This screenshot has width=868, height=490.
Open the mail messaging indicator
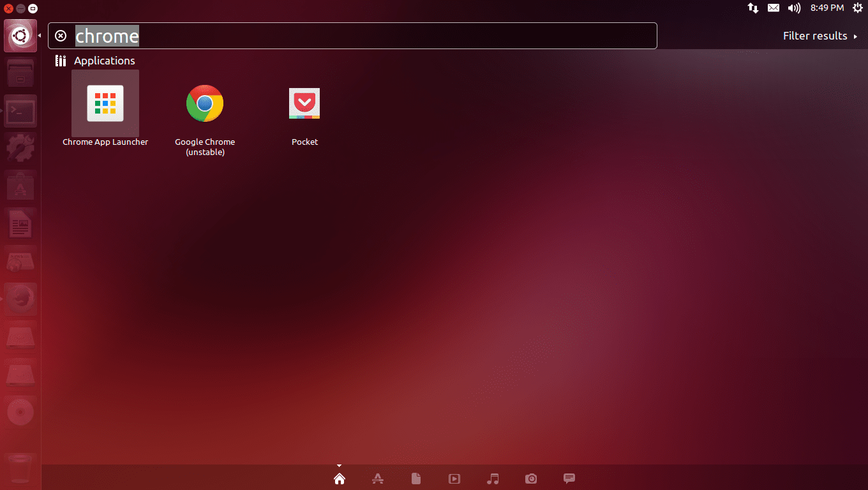(774, 8)
